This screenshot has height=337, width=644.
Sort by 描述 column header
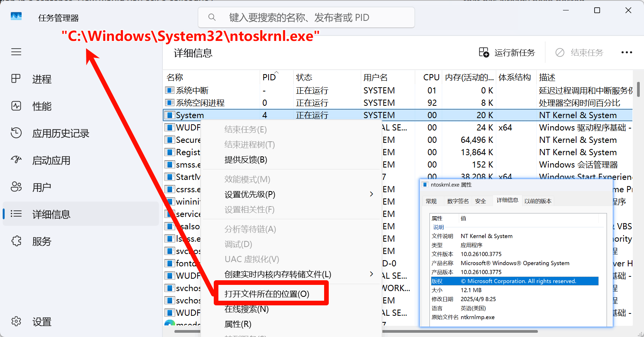click(585, 77)
